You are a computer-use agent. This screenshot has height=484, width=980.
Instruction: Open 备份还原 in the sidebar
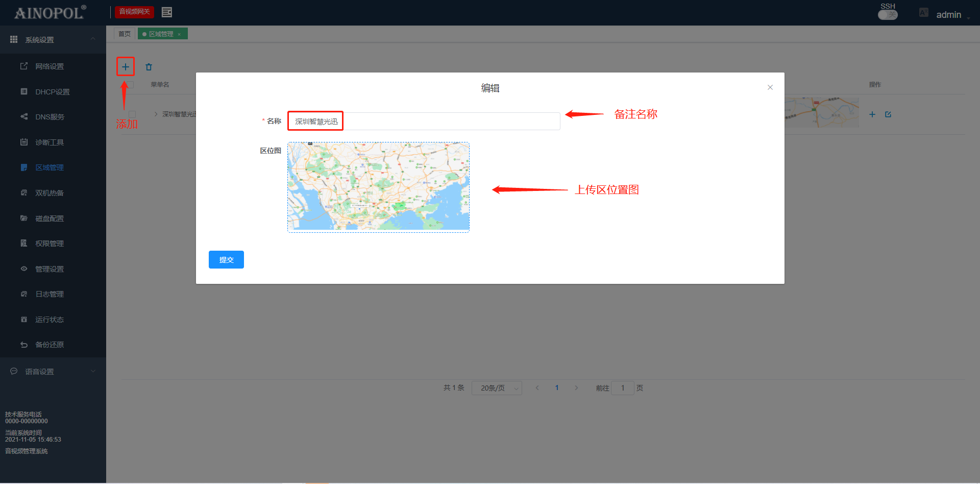tap(49, 345)
